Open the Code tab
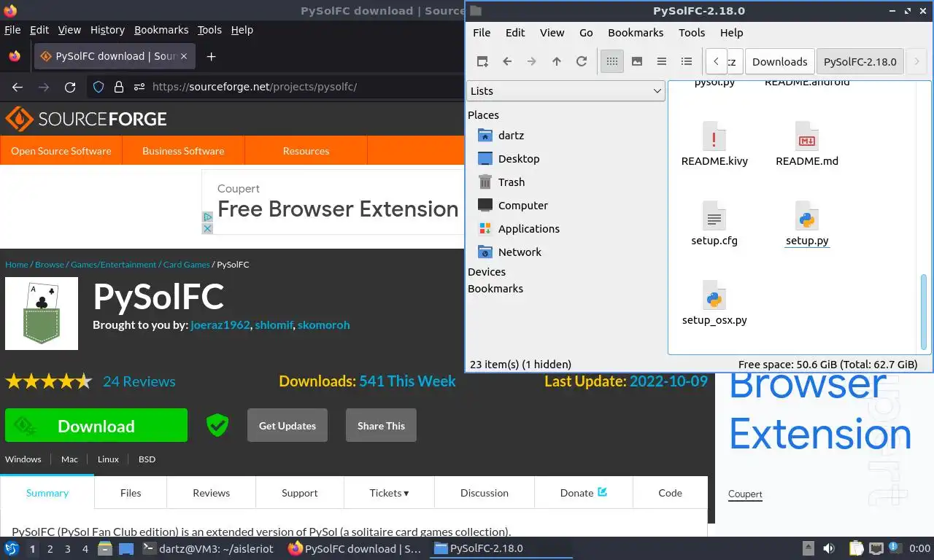 point(670,493)
